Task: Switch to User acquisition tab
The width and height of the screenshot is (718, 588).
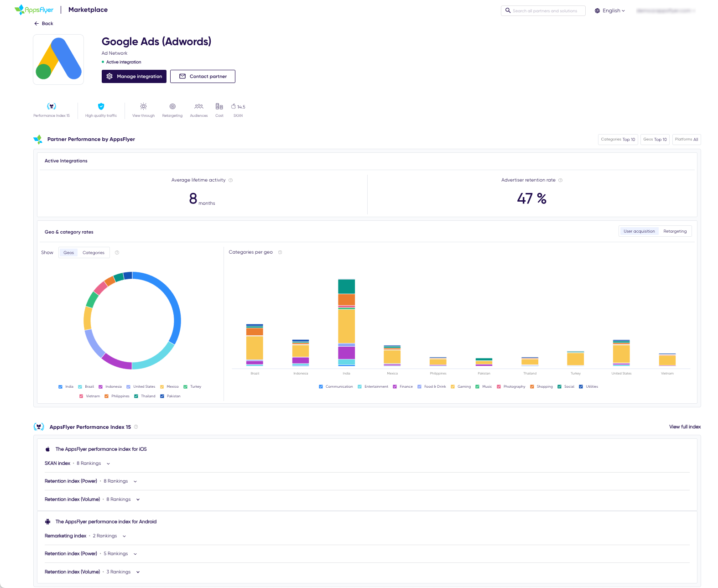Action: (x=639, y=231)
